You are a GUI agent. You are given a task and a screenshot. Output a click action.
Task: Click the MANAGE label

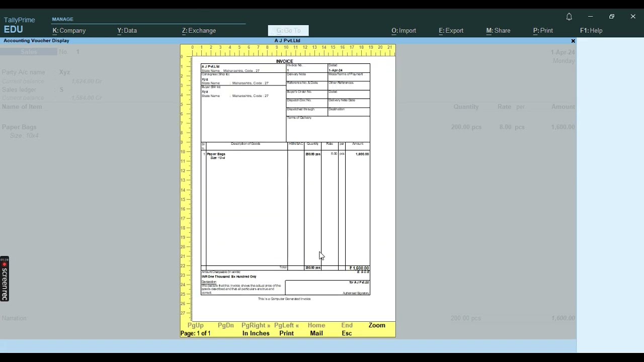62,19
